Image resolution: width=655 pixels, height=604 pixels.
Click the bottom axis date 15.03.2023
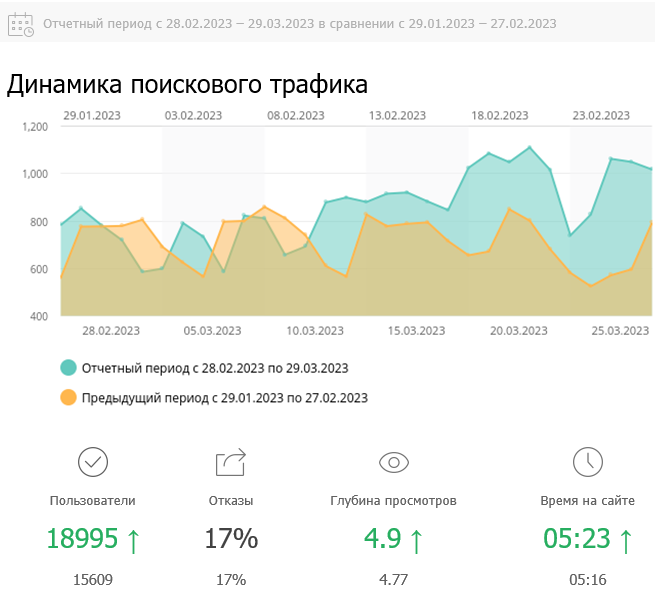pos(416,331)
